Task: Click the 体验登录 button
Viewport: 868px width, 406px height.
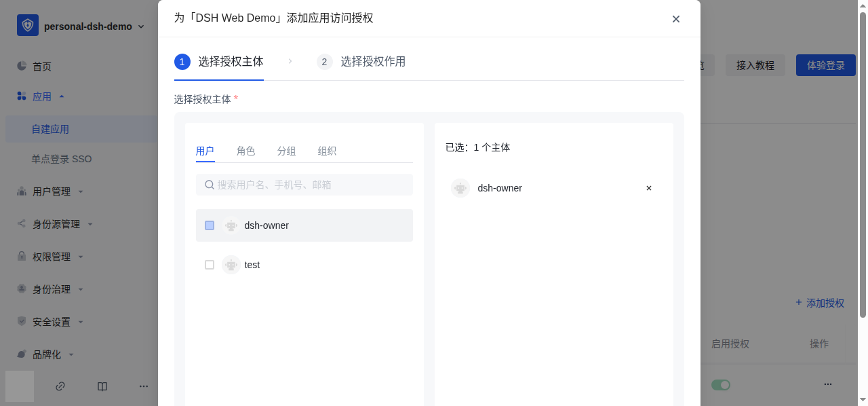Action: tap(826, 65)
